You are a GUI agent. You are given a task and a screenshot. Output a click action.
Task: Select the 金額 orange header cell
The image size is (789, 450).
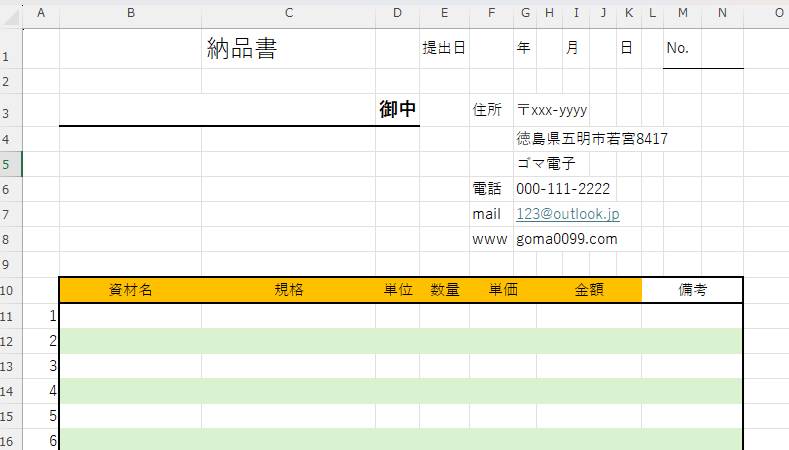588,290
